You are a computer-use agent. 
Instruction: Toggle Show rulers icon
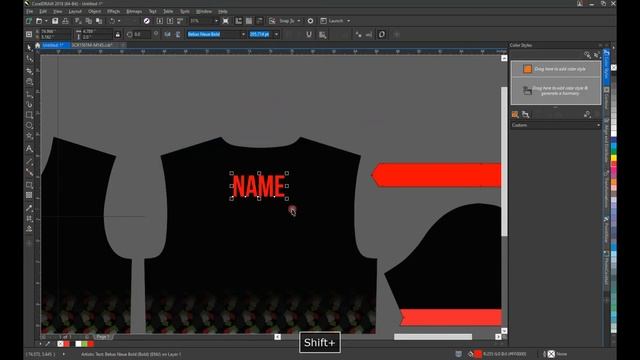tap(239, 21)
